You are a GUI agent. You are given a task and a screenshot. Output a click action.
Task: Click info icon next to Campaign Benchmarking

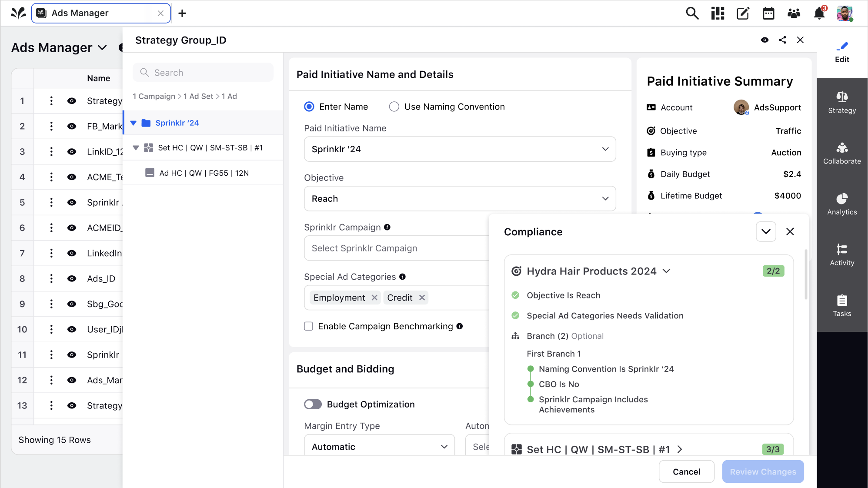[460, 326]
